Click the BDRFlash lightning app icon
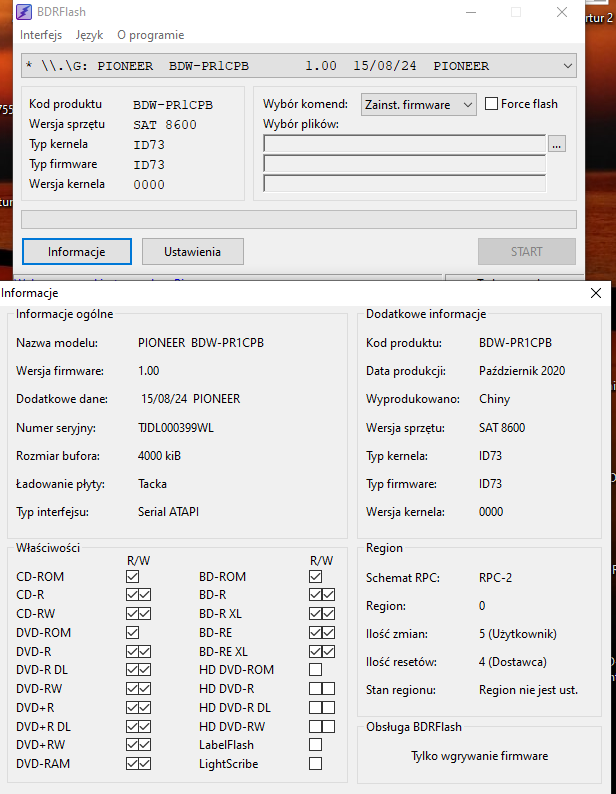 (x=24, y=12)
